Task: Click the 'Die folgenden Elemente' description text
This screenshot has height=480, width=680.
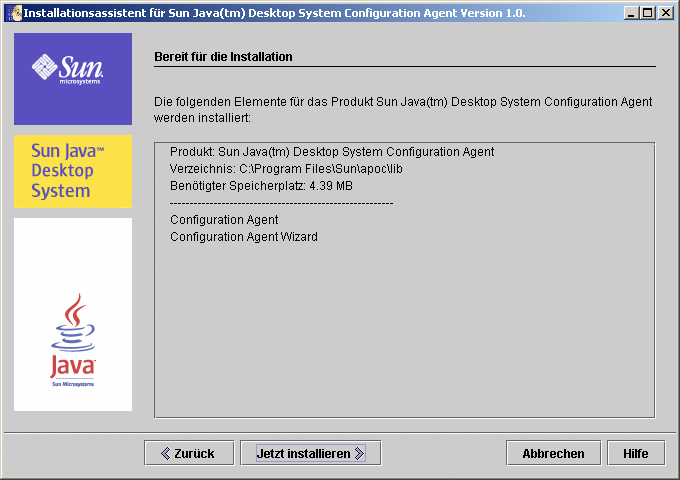Action: (403, 110)
